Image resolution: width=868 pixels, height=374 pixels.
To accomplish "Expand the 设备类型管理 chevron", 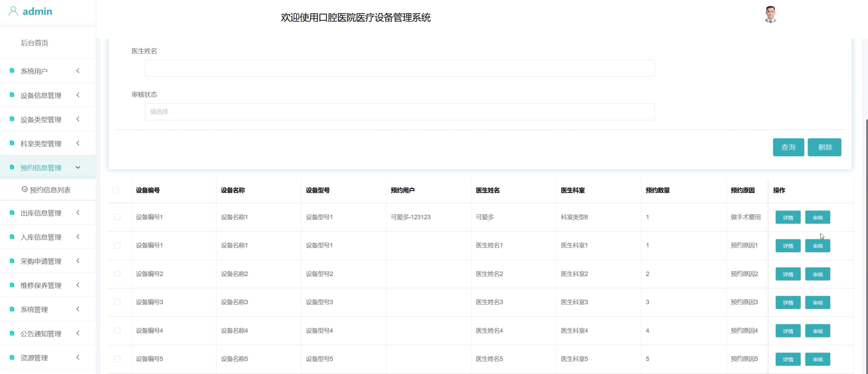I will [78, 119].
